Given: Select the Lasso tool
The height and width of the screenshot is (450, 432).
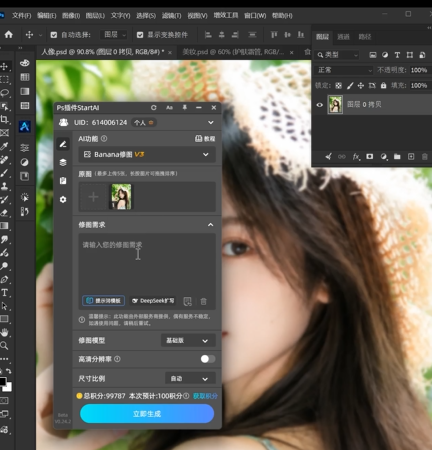Looking at the screenshot, I should 4,93.
